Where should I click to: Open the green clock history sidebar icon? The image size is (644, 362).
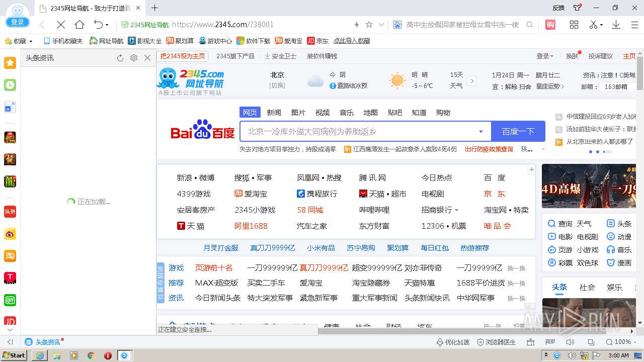[x=10, y=85]
